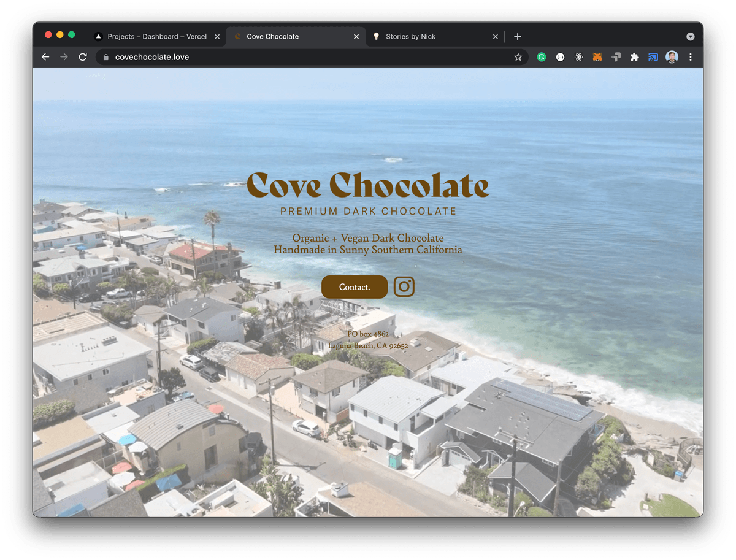The height and width of the screenshot is (560, 736).
Task: Start casting via the Chromecast icon
Action: click(x=653, y=56)
